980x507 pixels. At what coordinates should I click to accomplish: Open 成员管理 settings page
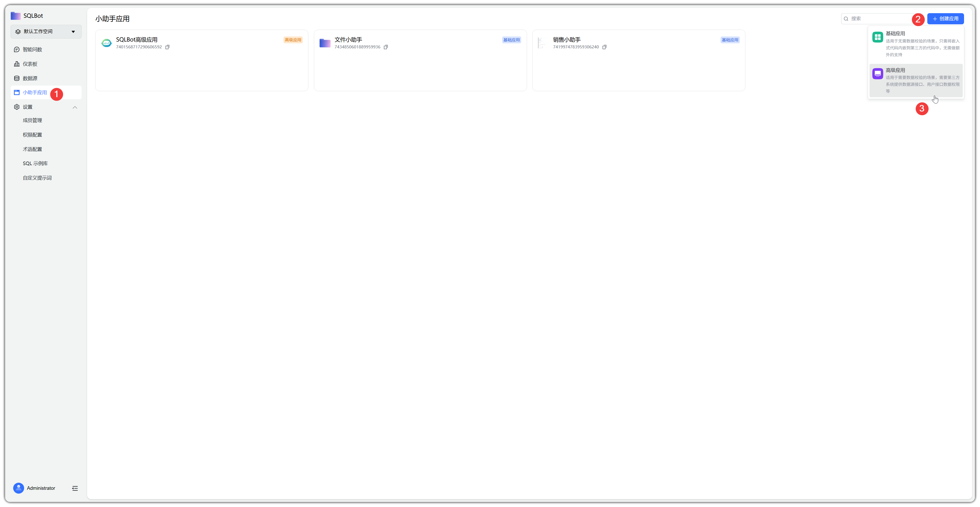(32, 120)
